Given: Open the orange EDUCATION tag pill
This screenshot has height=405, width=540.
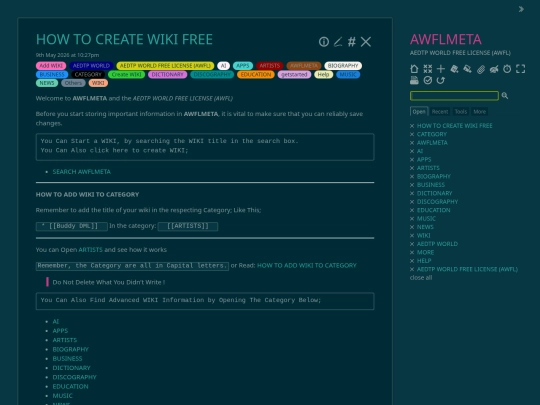Looking at the screenshot, I should (x=256, y=74).
